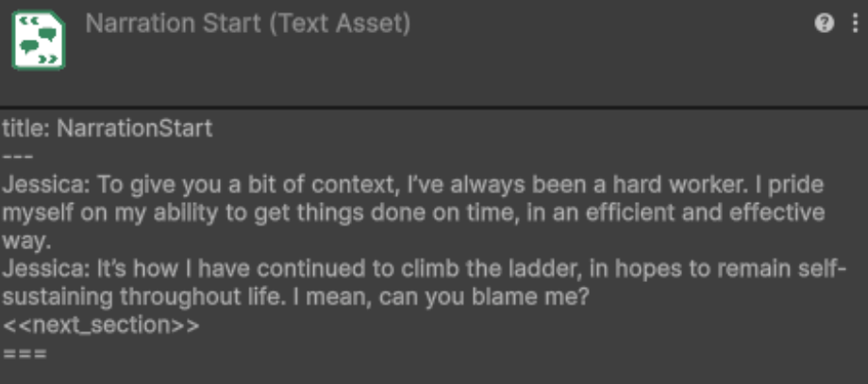The image size is (868, 384).
Task: Open the help question mark icon
Action: (x=825, y=25)
